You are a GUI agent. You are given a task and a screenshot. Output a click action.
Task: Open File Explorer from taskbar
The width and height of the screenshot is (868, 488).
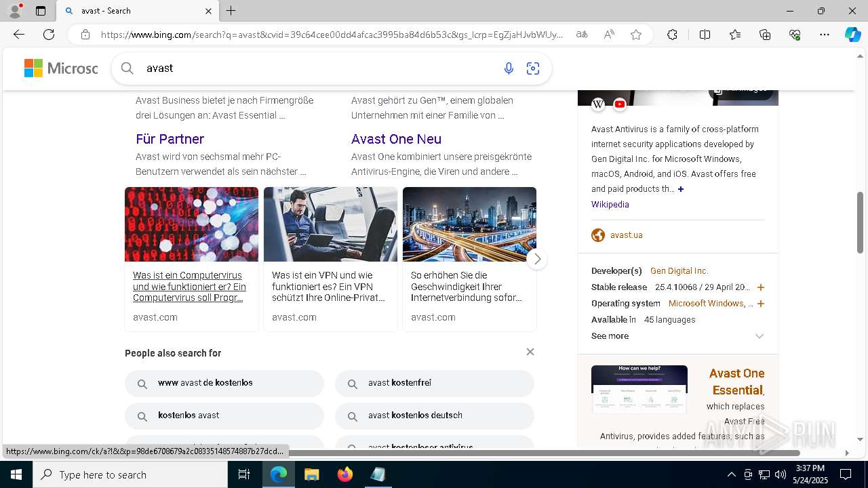311,474
